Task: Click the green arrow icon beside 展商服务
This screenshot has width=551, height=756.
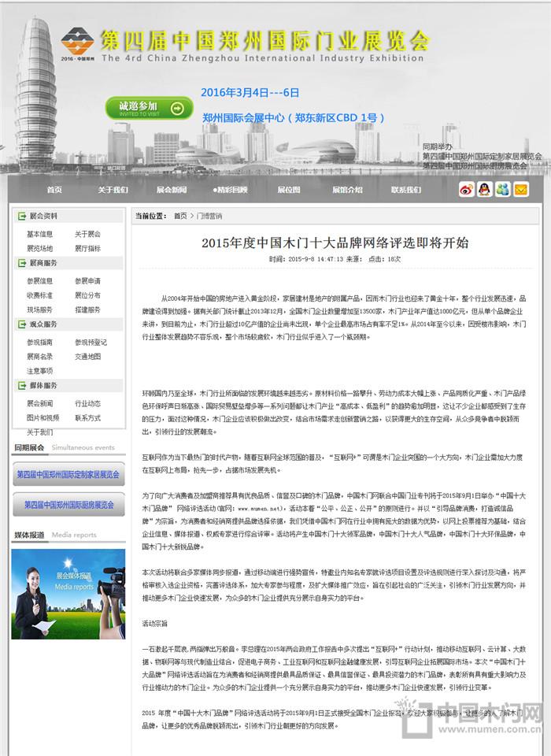Action: click(x=22, y=263)
